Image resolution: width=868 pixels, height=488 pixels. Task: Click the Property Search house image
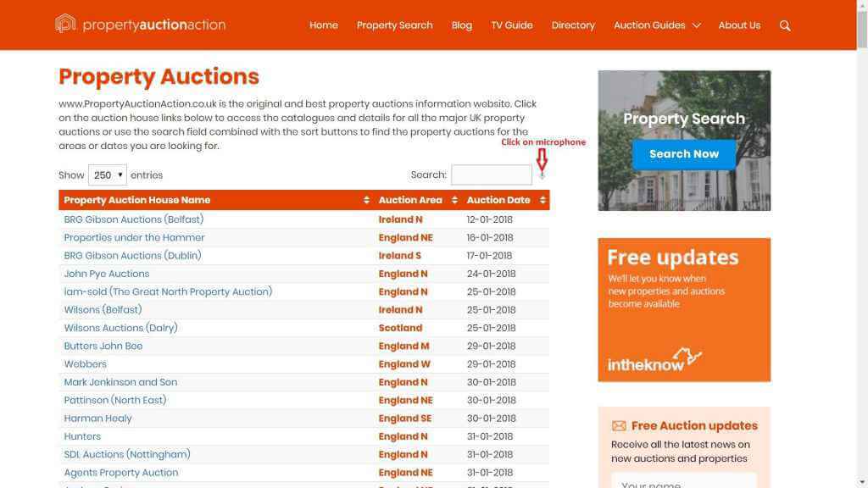click(684, 141)
